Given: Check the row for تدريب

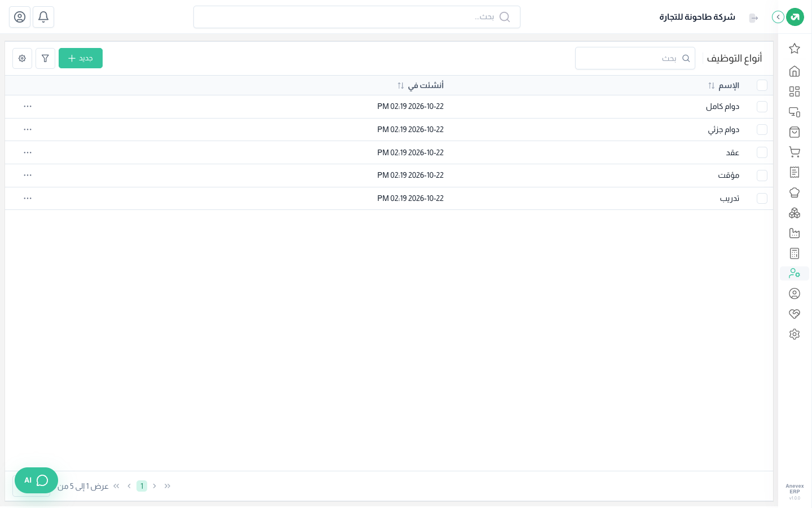Looking at the screenshot, I should point(762,198).
